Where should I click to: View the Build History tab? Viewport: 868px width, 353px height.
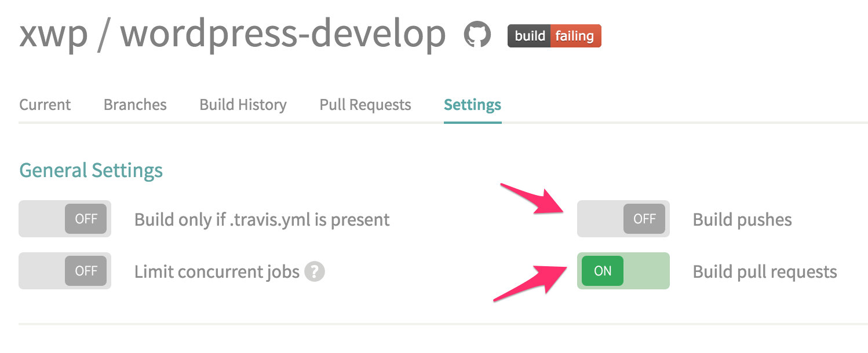[243, 105]
